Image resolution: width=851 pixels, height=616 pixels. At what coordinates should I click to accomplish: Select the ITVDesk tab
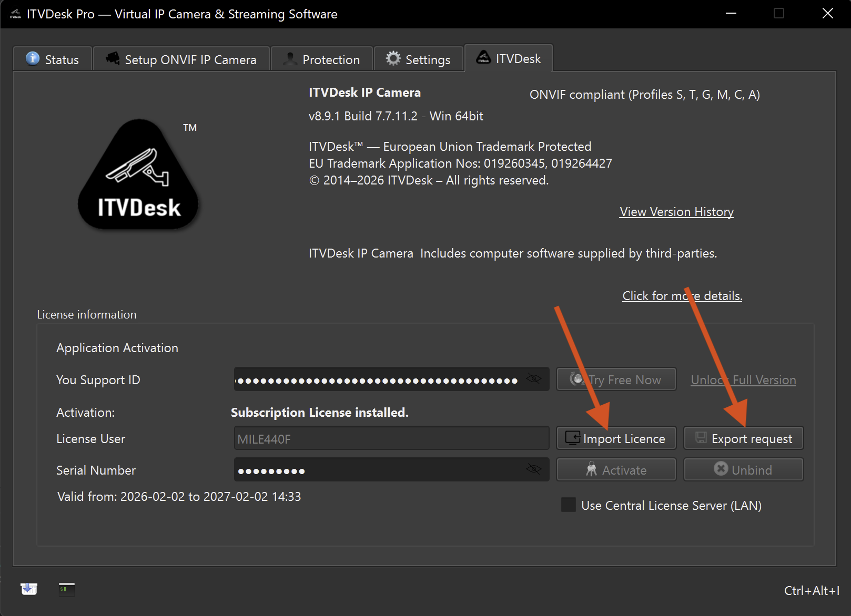(x=509, y=58)
